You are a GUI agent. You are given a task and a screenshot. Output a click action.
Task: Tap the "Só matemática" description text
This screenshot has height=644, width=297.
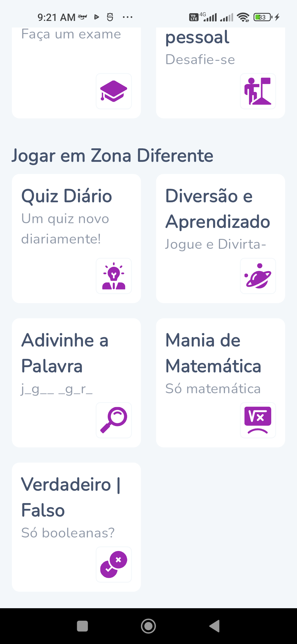(213, 389)
